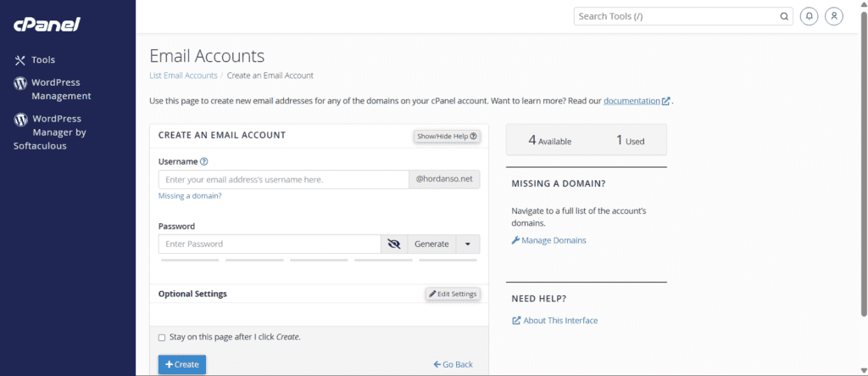Click the Username input field
The image size is (868, 376).
tap(283, 180)
